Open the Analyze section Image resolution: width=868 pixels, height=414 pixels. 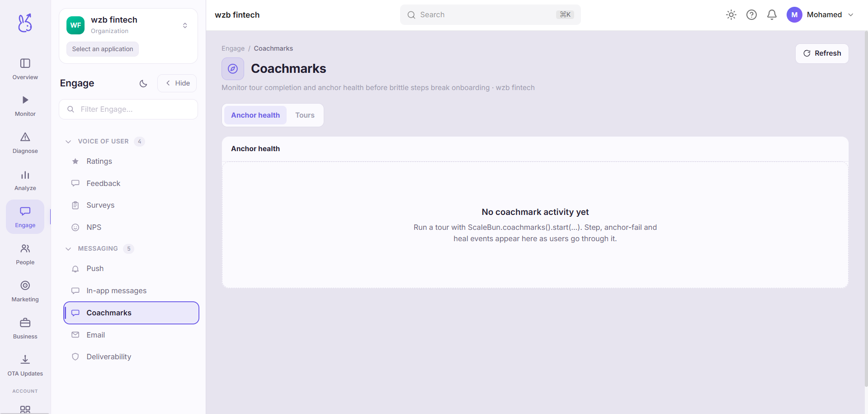tap(25, 181)
